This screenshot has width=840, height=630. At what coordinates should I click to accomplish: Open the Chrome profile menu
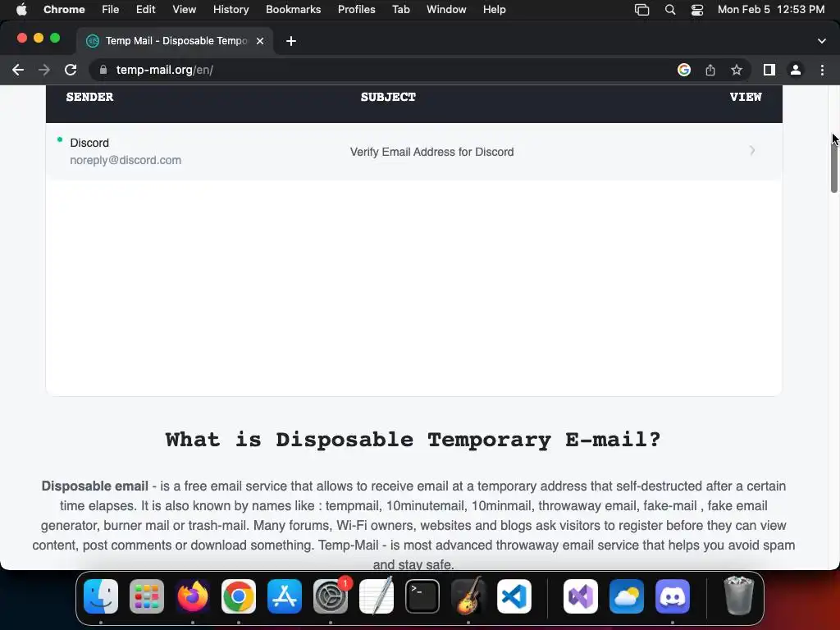[796, 70]
